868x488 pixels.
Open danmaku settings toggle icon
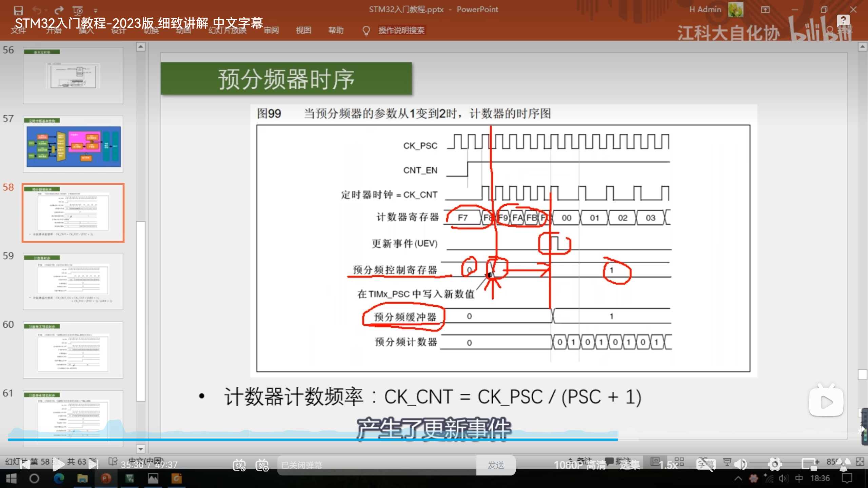click(262, 465)
